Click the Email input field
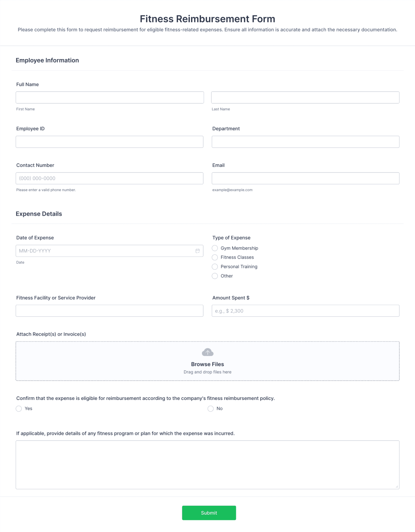The image size is (415, 532). (x=305, y=178)
